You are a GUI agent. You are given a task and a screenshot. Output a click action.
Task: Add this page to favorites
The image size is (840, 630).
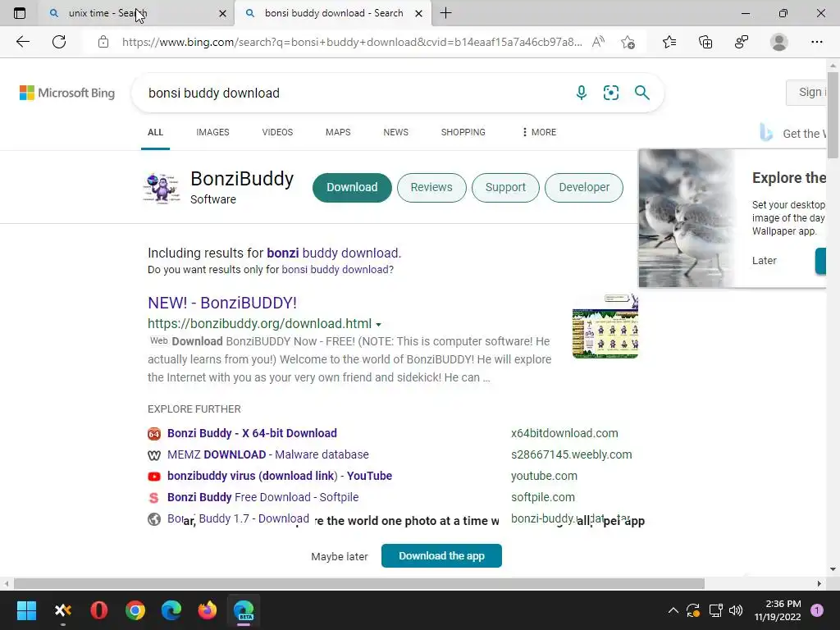pyautogui.click(x=628, y=42)
